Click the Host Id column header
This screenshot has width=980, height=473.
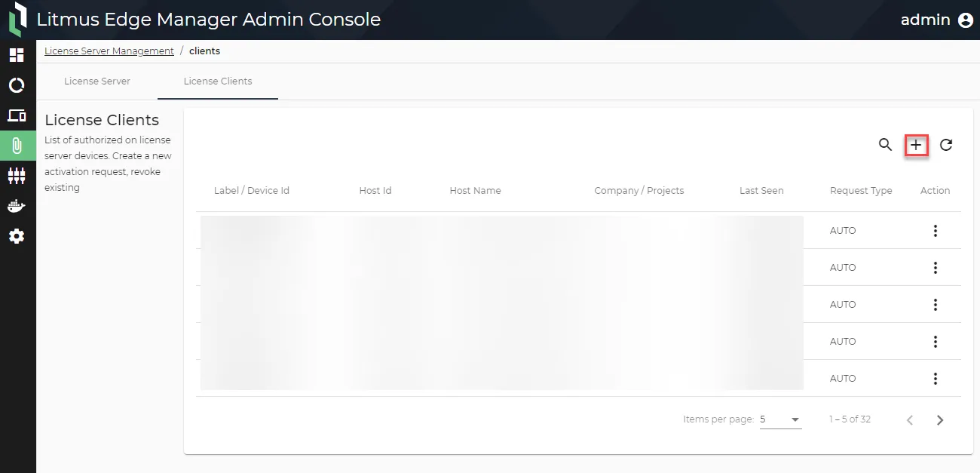pos(375,191)
